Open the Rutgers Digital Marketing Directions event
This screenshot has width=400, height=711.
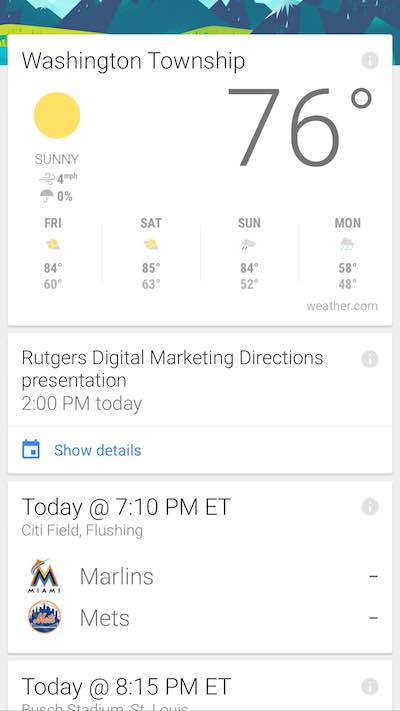172,369
